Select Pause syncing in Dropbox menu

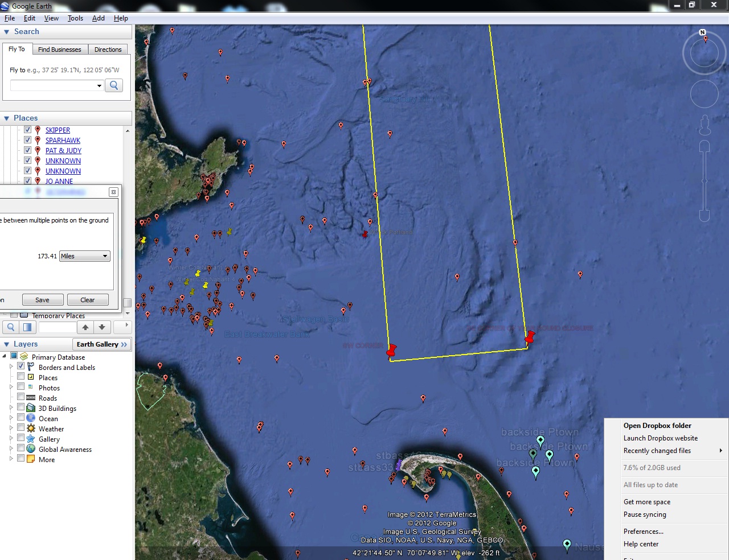coord(645,514)
